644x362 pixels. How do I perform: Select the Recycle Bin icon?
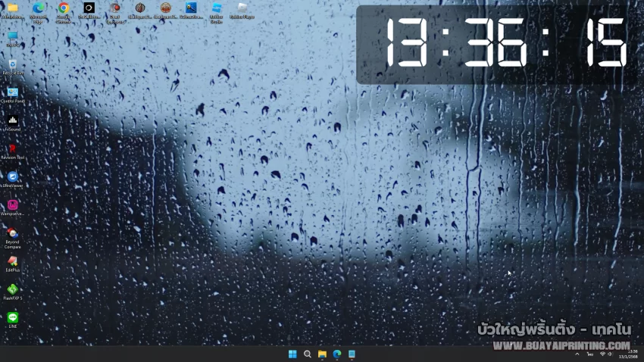[13, 65]
